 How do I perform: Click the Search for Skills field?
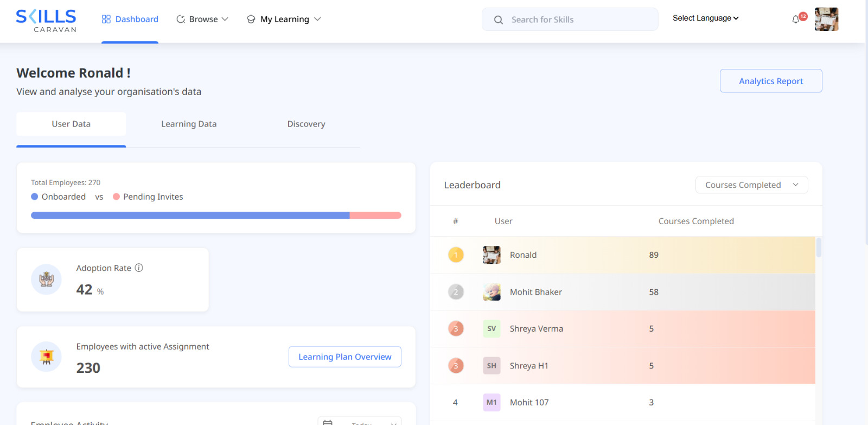click(570, 20)
